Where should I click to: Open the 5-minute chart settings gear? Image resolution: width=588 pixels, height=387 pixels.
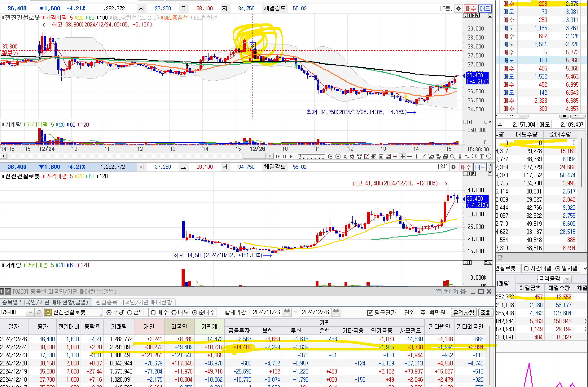(458, 8)
